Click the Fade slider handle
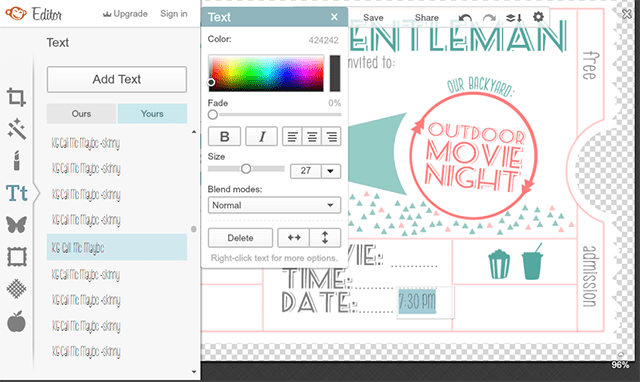 tap(213, 115)
